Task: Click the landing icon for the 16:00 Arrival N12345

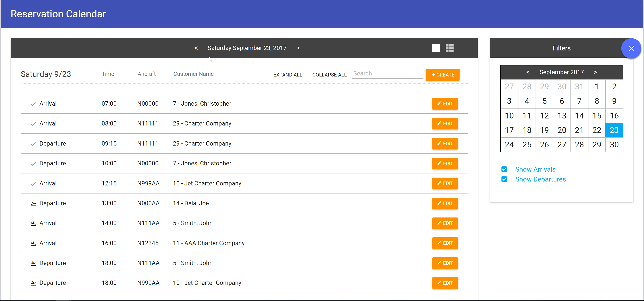Action: tap(33, 244)
